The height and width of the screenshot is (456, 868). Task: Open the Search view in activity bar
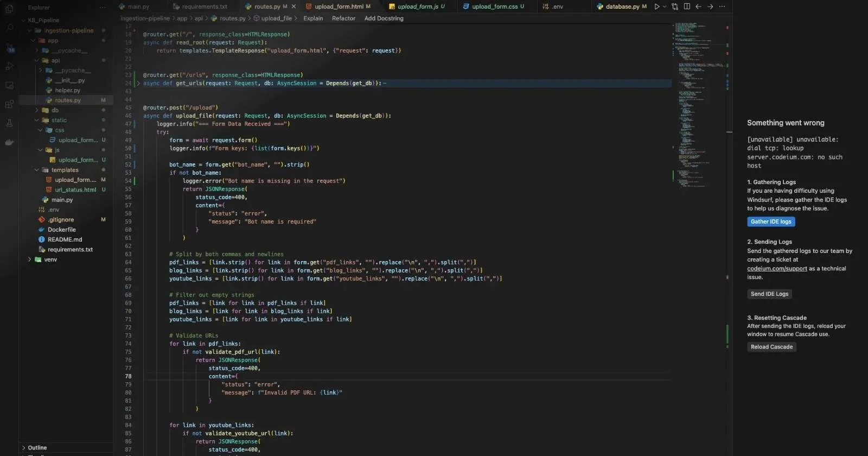[9, 27]
